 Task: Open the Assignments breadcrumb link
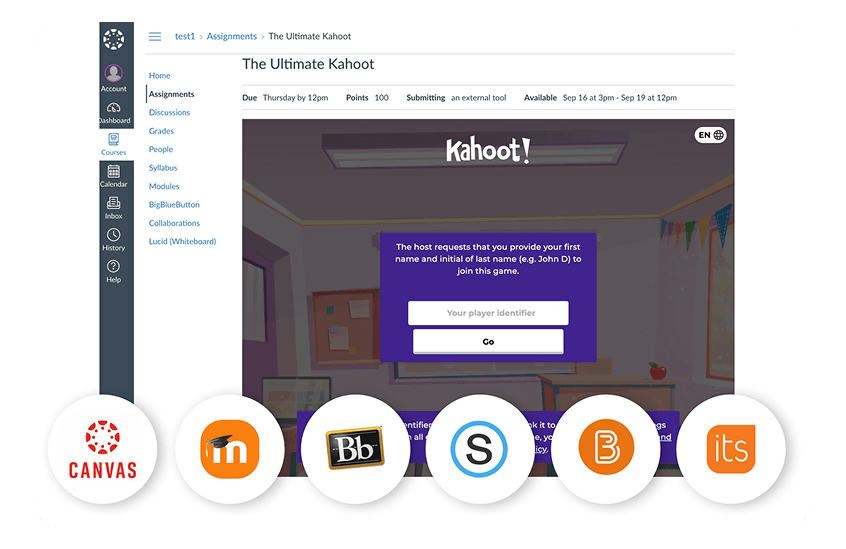(x=231, y=36)
